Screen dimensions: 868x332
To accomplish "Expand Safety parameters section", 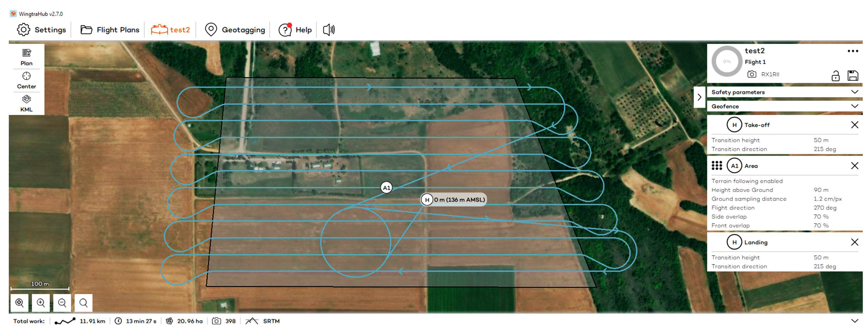I will point(784,92).
